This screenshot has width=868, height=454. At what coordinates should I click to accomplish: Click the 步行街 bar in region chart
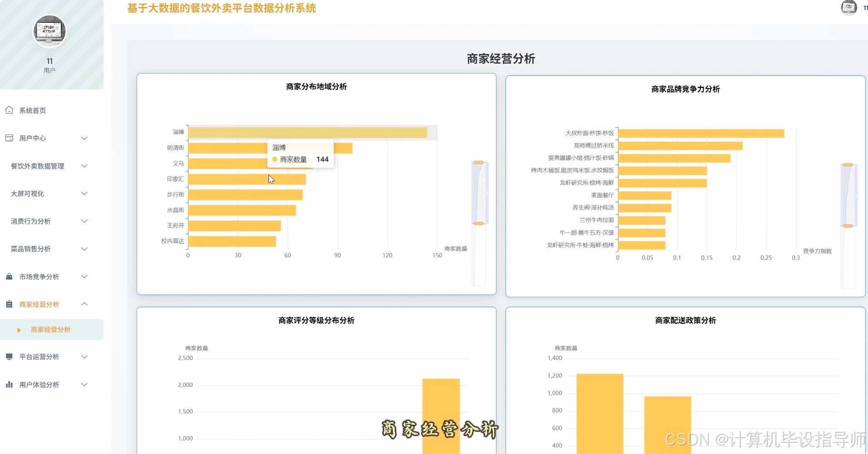(245, 195)
